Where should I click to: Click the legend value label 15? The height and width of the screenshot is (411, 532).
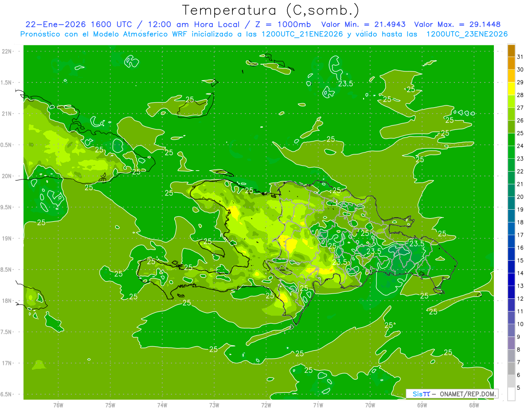pos(520,261)
